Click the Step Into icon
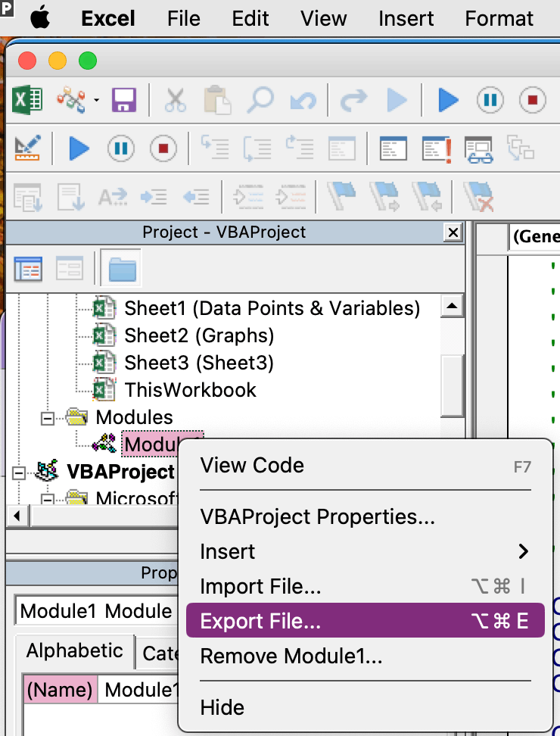The width and height of the screenshot is (560, 736). point(215,147)
